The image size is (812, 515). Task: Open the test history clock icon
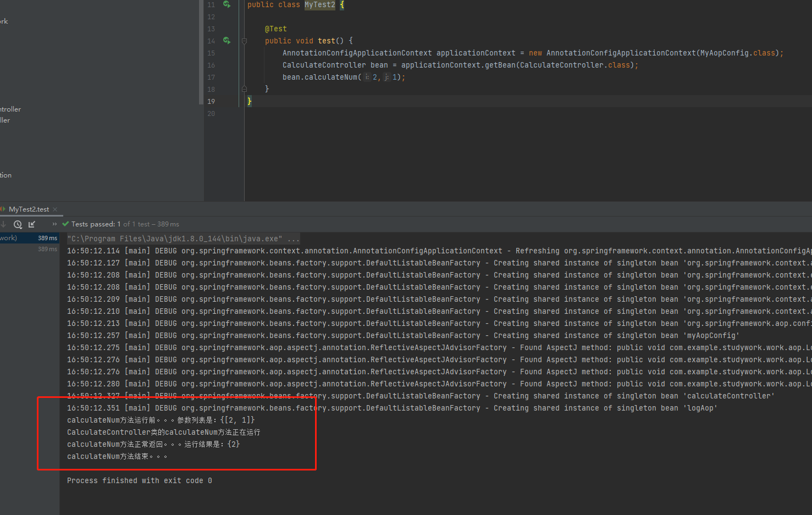point(18,224)
